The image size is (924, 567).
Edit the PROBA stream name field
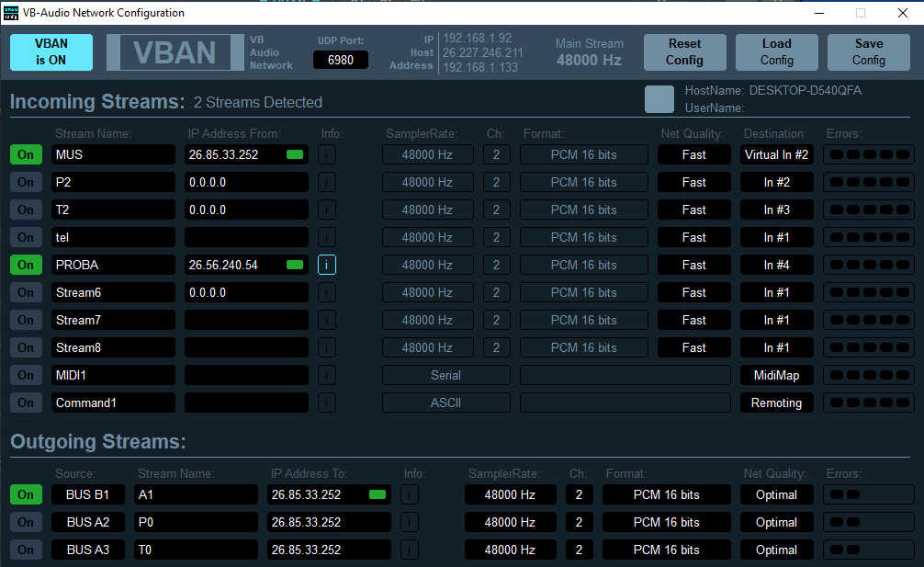[x=113, y=265]
